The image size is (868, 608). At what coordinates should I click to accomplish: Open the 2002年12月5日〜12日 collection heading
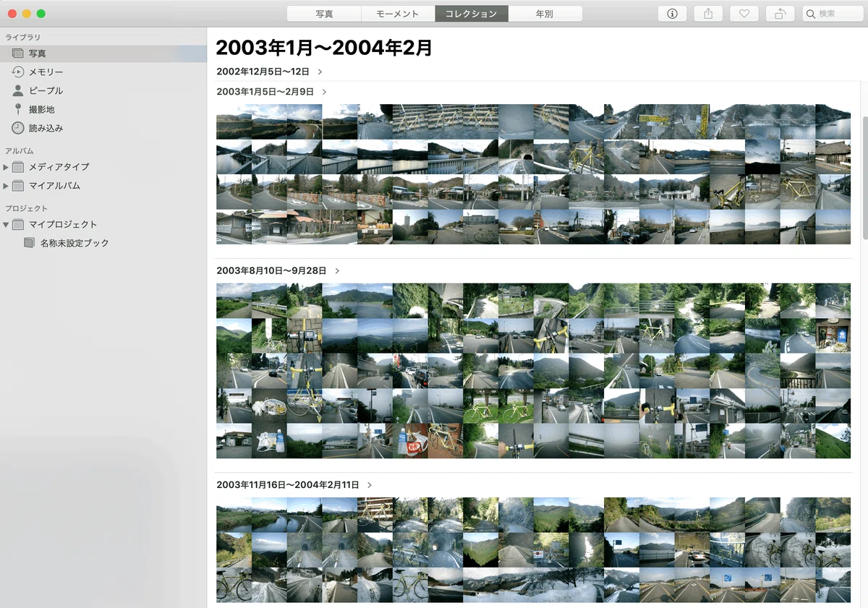(263, 72)
